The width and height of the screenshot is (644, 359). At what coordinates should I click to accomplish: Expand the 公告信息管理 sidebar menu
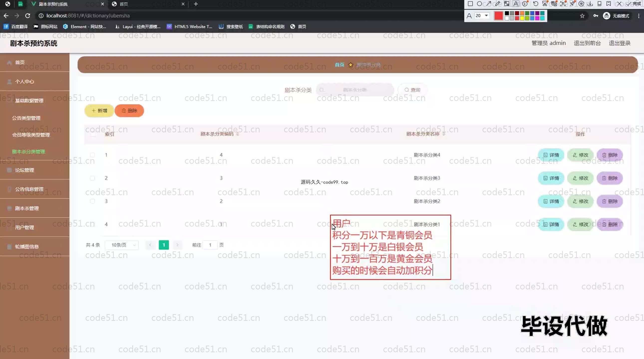pos(35,189)
